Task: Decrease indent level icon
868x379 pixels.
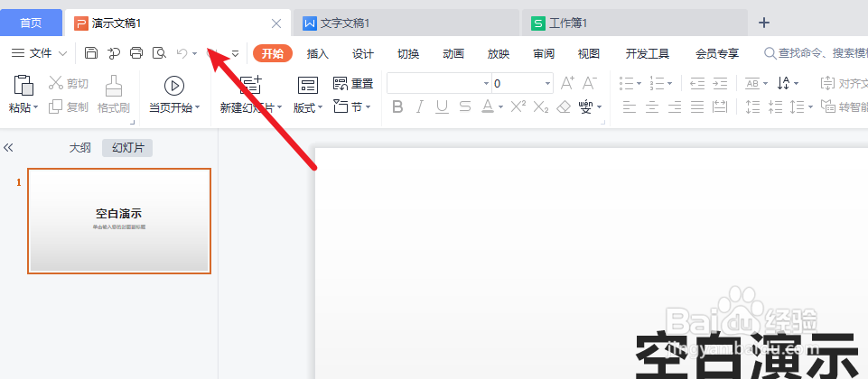Action: tap(697, 84)
